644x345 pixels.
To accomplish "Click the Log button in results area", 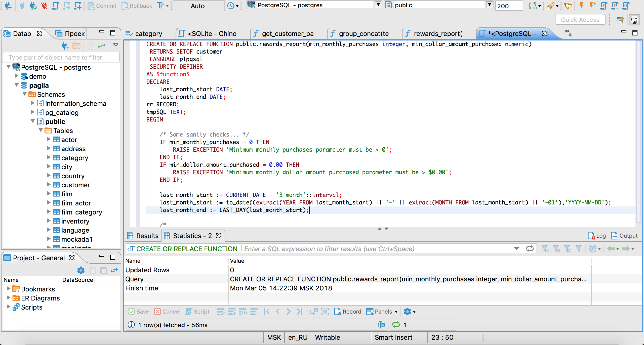I will pyautogui.click(x=598, y=235).
